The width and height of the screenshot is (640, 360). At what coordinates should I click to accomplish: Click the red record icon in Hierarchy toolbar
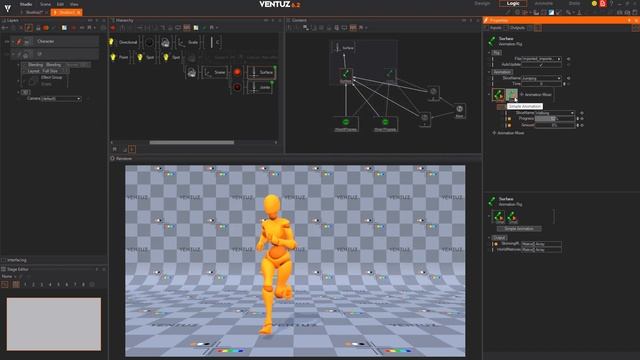point(113,28)
